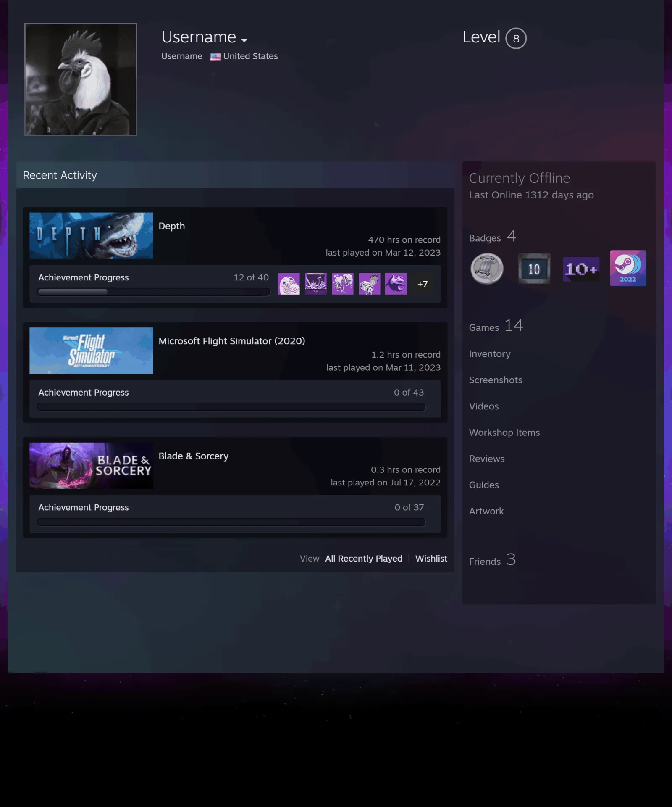This screenshot has height=807, width=672.
Task: Open the Inventory link
Action: (x=490, y=354)
